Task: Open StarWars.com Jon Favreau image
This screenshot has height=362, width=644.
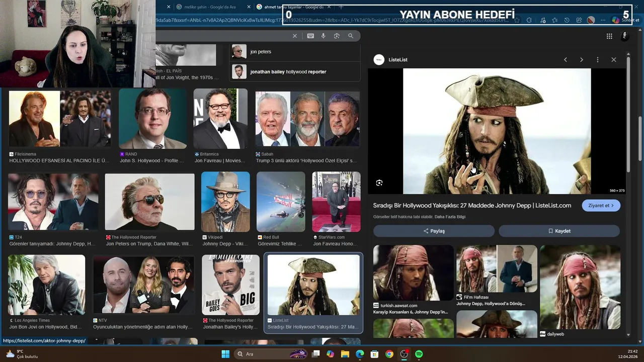Action: (336, 202)
